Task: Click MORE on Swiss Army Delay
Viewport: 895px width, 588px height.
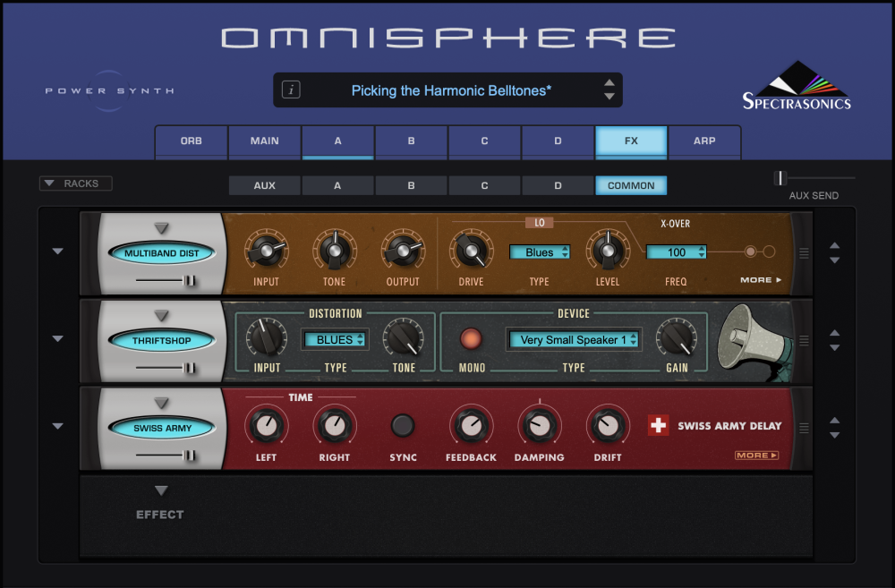Action: (756, 455)
